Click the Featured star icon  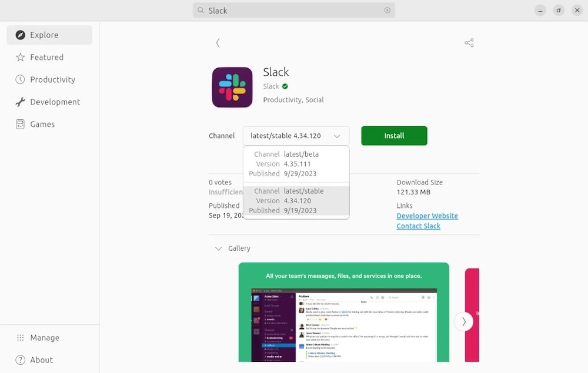tap(20, 58)
